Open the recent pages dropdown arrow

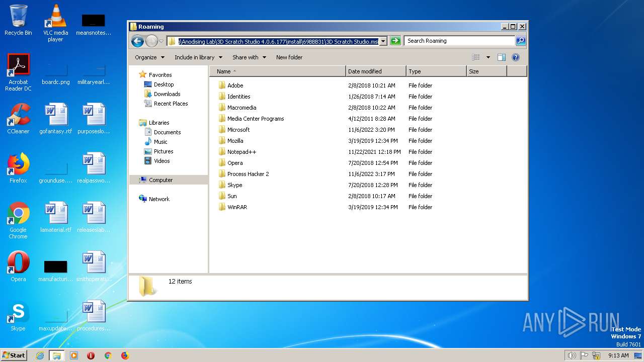tap(162, 41)
